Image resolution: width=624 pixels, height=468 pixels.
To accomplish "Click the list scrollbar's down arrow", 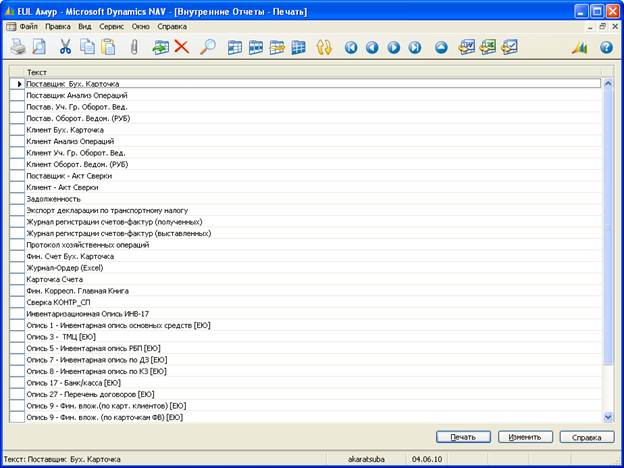I will tap(608, 416).
